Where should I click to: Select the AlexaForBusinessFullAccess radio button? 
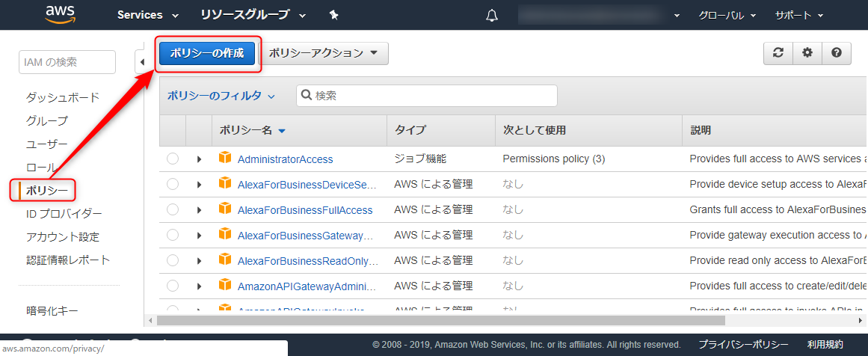[173, 210]
